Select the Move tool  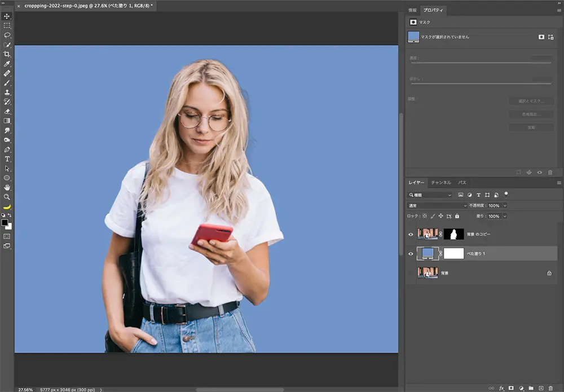(7, 16)
